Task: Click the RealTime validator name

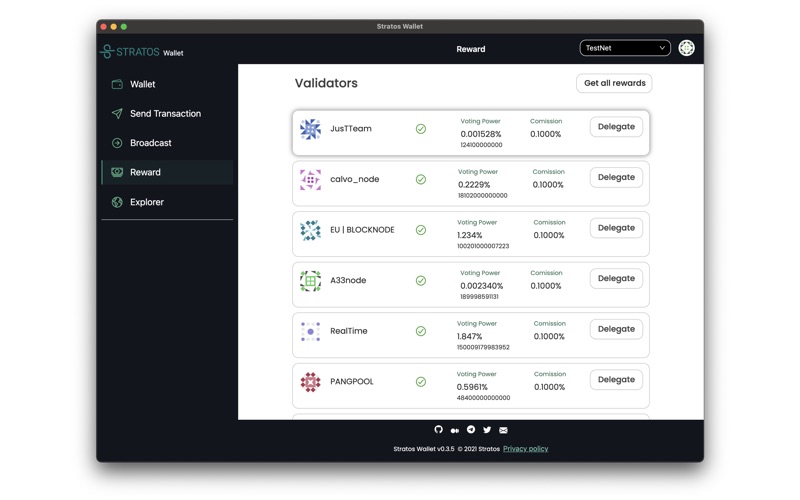Action: coord(348,331)
